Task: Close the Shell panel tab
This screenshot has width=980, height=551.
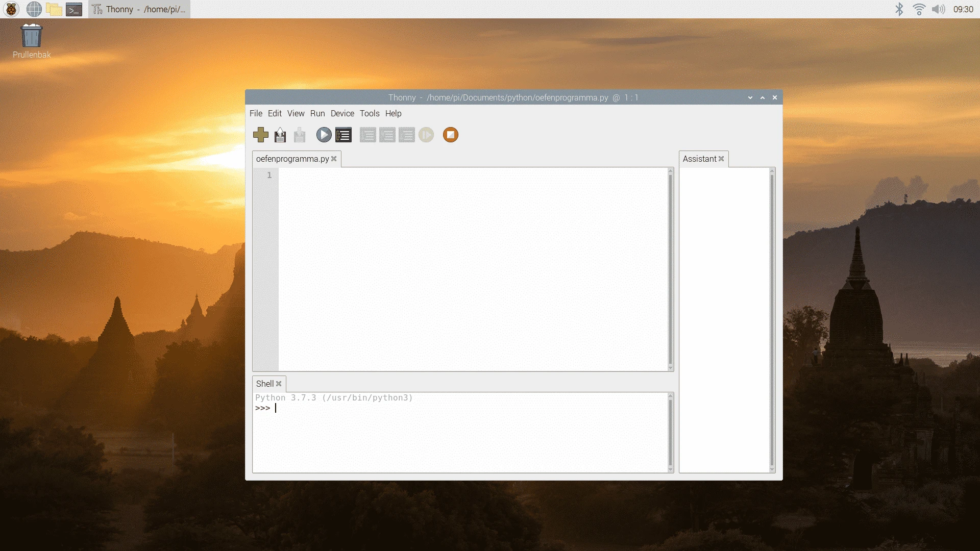Action: [279, 384]
